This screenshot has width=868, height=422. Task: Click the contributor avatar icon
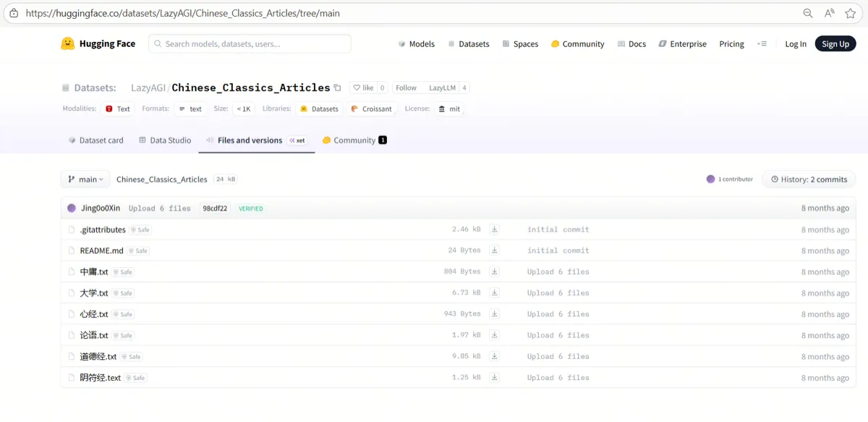[710, 179]
